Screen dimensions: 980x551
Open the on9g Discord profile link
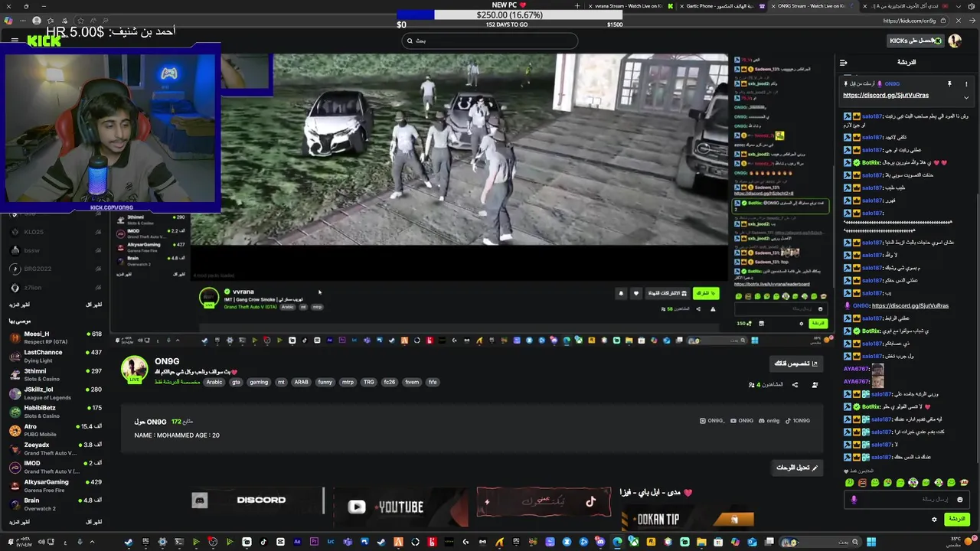pyautogui.click(x=769, y=420)
